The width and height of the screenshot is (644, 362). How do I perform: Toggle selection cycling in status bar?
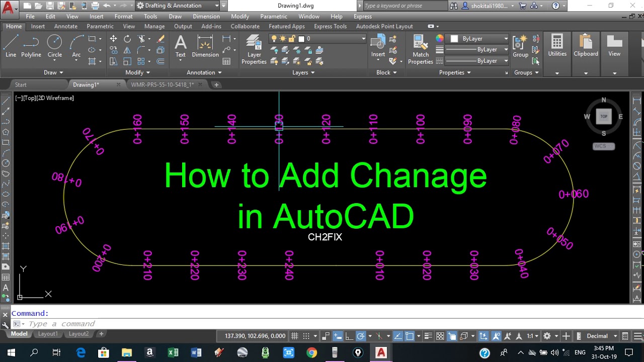(452, 336)
